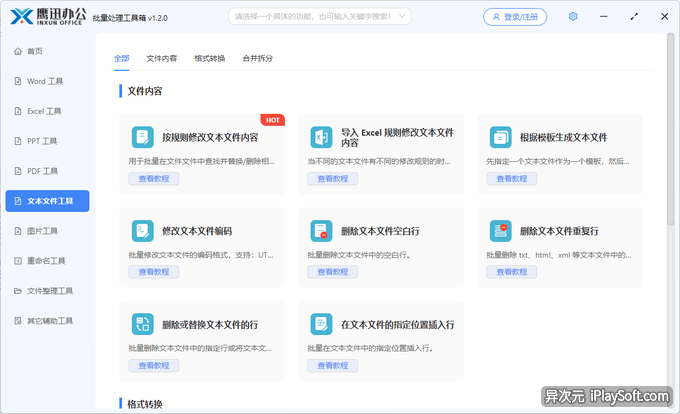Switch to the 格式转换 tab

click(x=209, y=58)
